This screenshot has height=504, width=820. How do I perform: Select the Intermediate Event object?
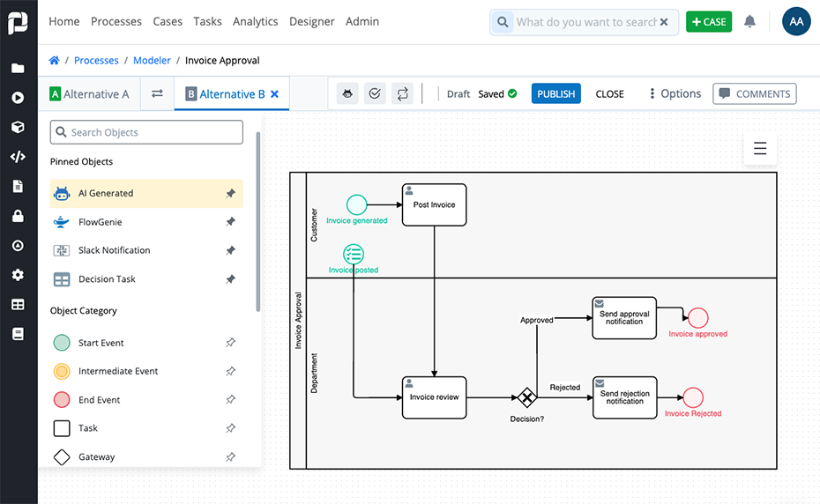click(146, 371)
